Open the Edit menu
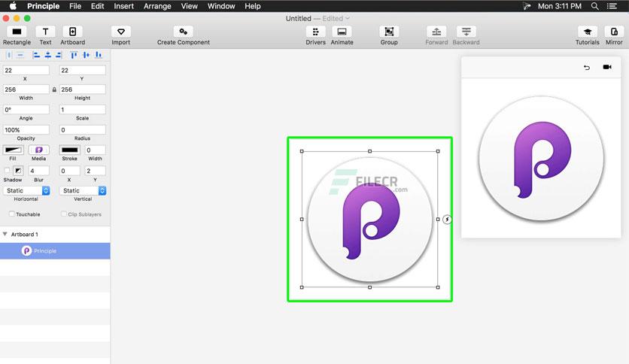The image size is (629, 364). coord(98,6)
